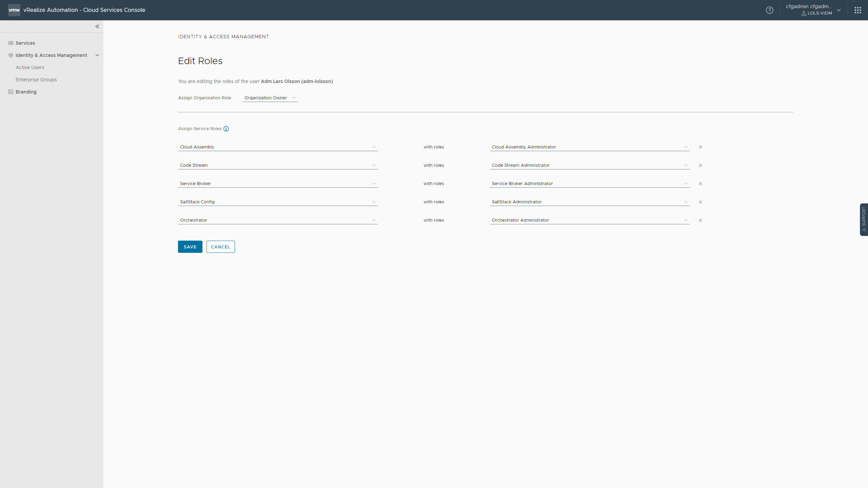
Task: Remove the Service Broker service role row
Action: pyautogui.click(x=701, y=184)
